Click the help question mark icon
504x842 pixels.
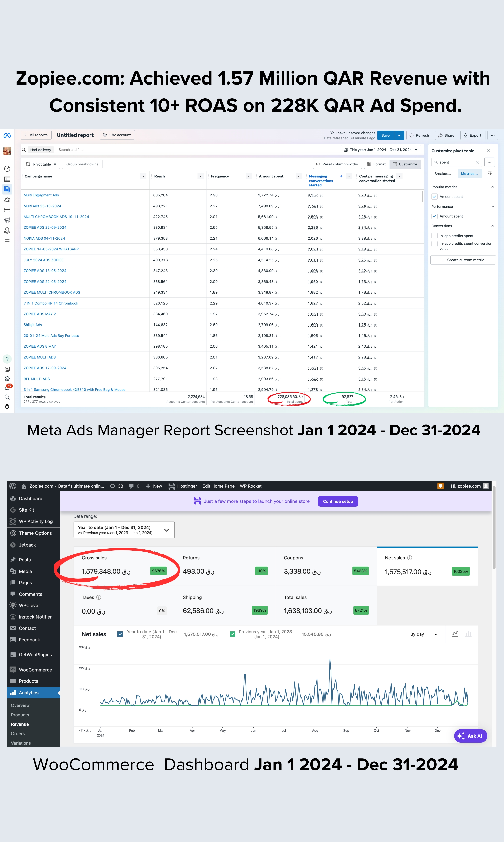pos(7,359)
